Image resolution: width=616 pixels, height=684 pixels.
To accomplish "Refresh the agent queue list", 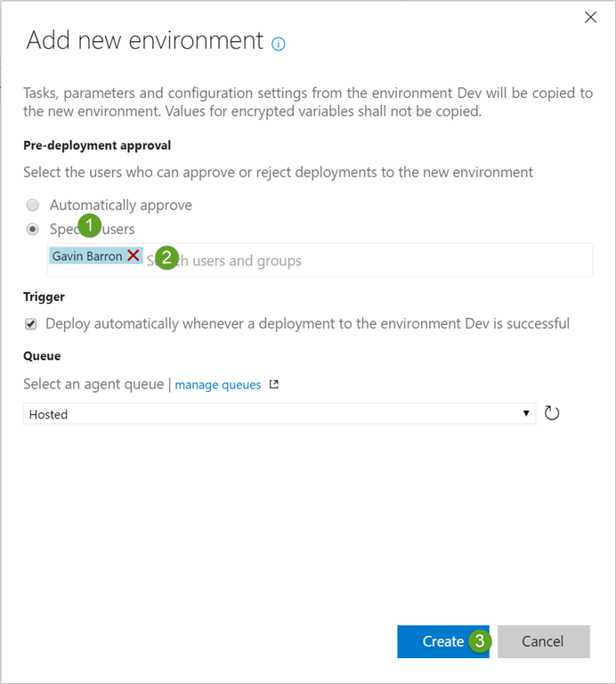I will pos(552,413).
